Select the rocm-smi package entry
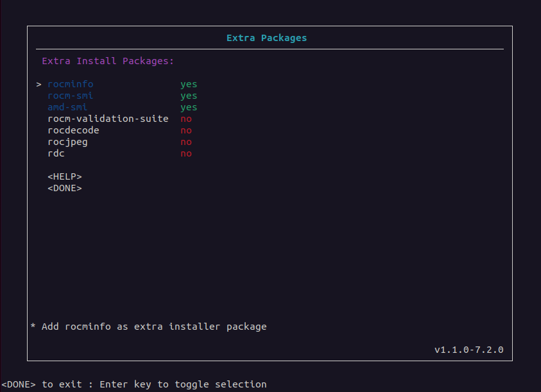 click(71, 96)
